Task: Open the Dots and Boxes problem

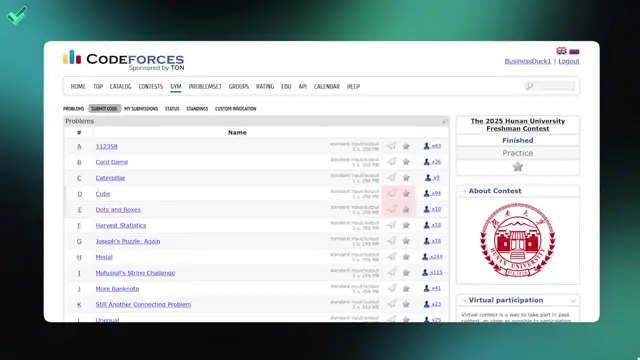Action: [x=118, y=209]
